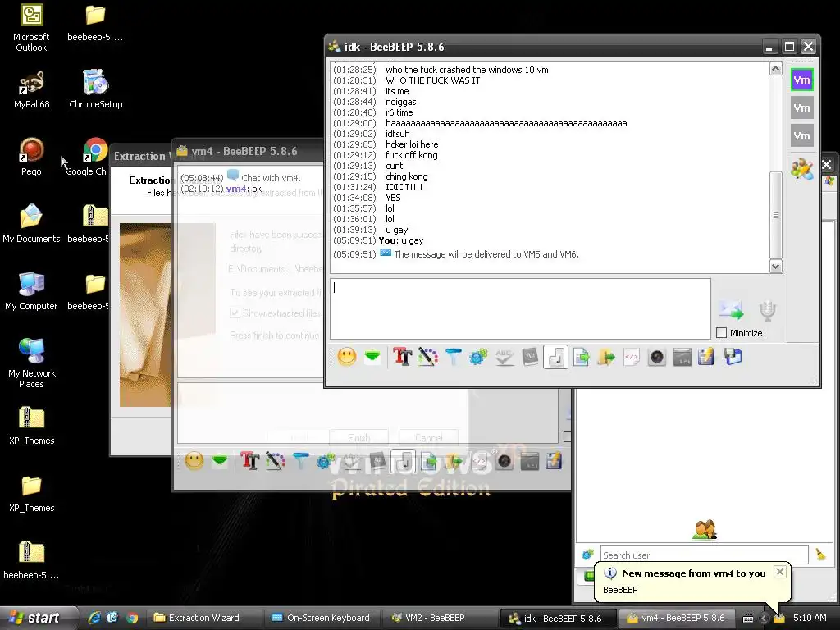Click the keyboard icon in system tray

[x=748, y=619]
